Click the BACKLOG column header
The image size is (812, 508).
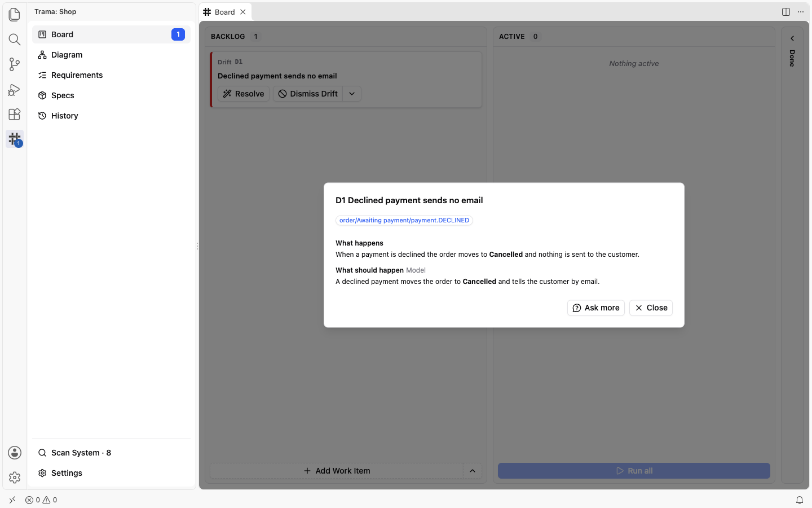point(228,36)
